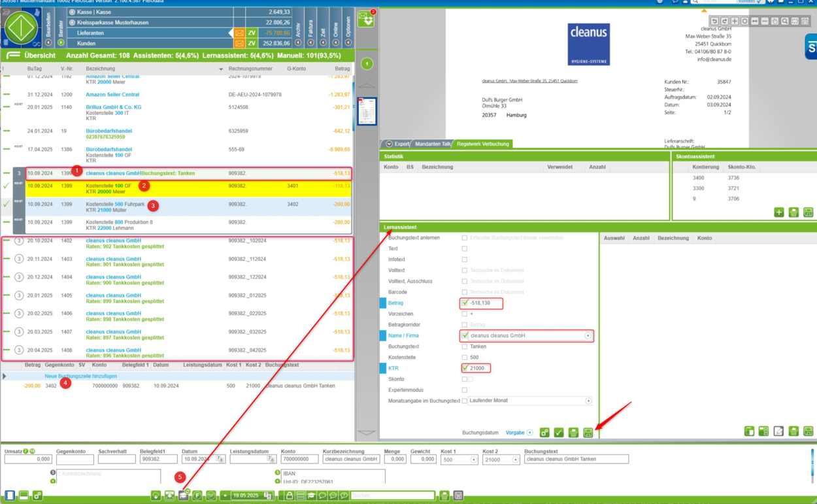Open the Bearbeiten vertical menu
This screenshot has width=817, height=504.
point(48,27)
